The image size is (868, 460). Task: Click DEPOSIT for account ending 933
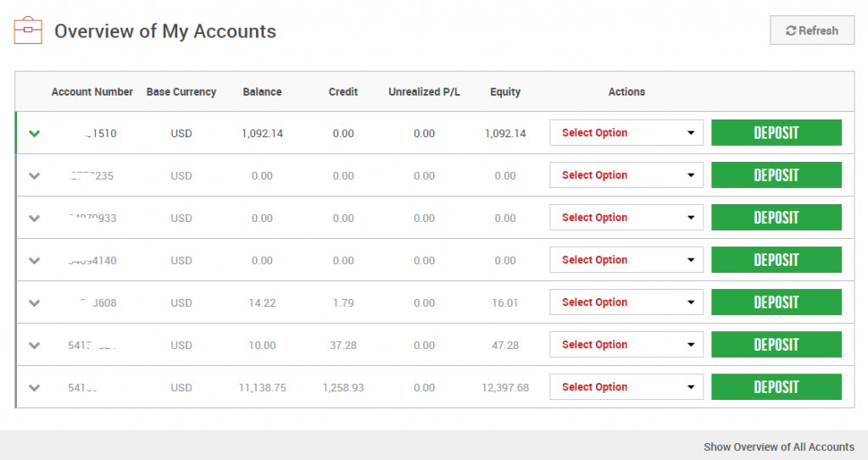(776, 218)
